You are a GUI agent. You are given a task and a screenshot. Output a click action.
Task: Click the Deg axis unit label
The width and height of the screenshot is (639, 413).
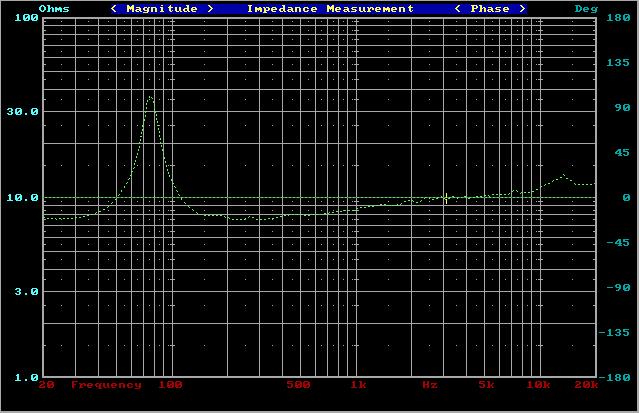point(586,9)
